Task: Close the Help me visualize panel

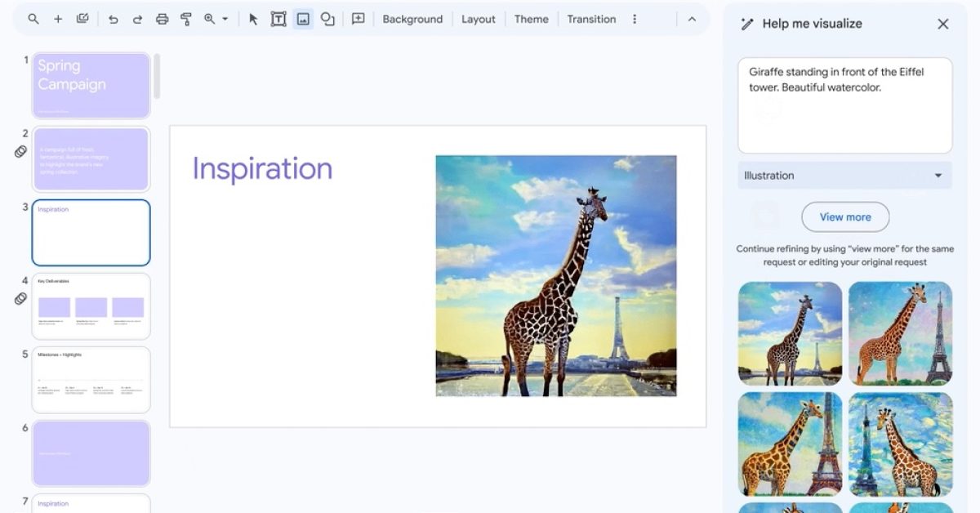Action: pyautogui.click(x=943, y=24)
